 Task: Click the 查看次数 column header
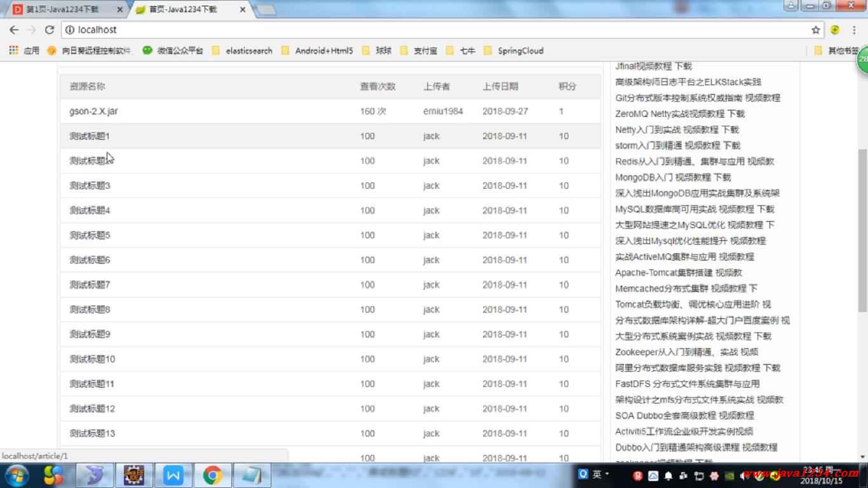[x=378, y=86]
